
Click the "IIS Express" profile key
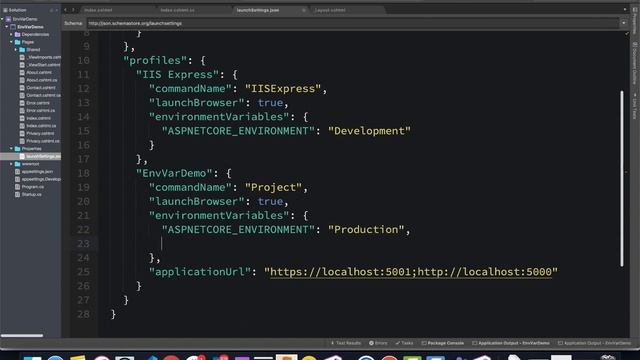point(178,75)
